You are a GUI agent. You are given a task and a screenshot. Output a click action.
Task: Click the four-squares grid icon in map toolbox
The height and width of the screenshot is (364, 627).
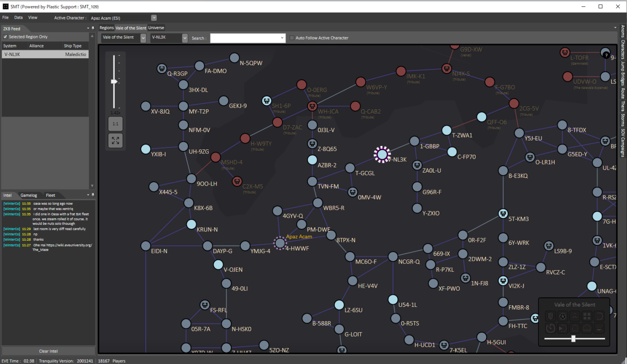click(587, 316)
